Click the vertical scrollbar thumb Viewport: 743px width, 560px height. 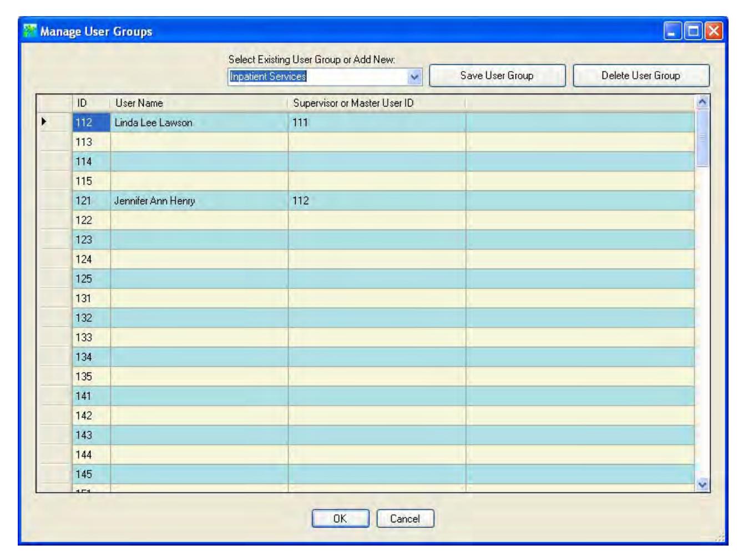click(702, 138)
